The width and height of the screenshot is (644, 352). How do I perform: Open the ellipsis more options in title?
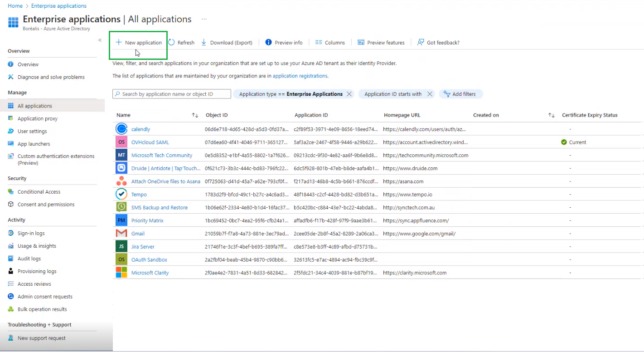[204, 19]
